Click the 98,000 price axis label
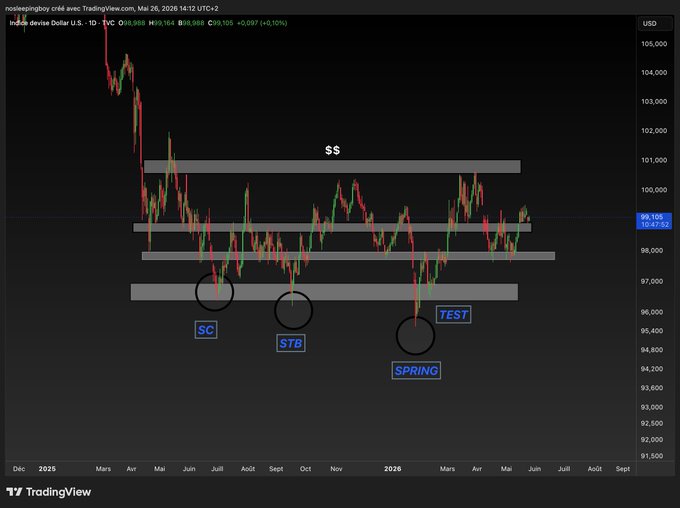 pos(652,250)
